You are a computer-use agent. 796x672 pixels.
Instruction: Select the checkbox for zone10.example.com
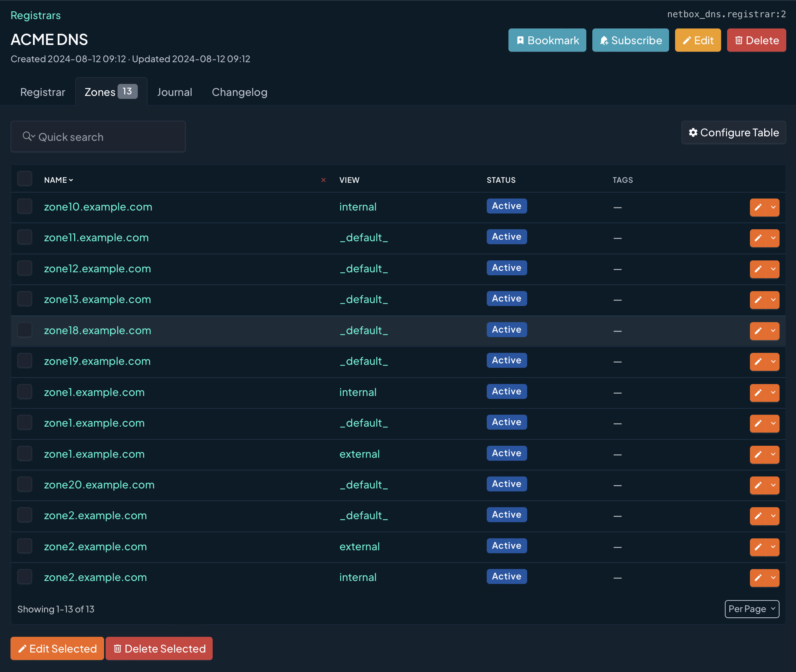click(25, 206)
